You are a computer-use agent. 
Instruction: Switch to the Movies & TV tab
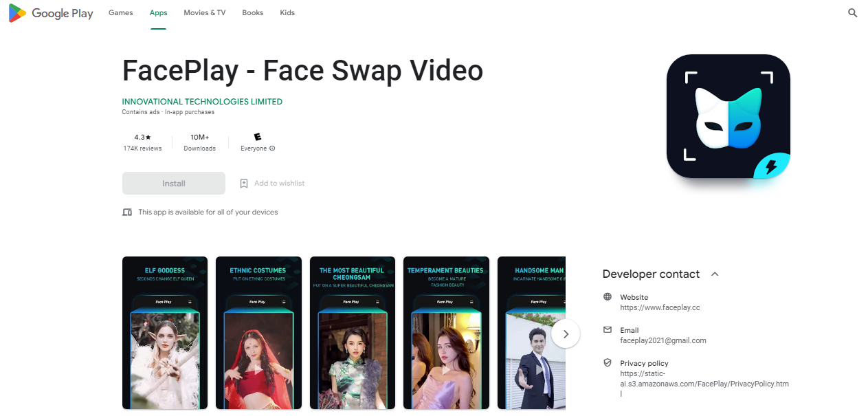pyautogui.click(x=204, y=12)
